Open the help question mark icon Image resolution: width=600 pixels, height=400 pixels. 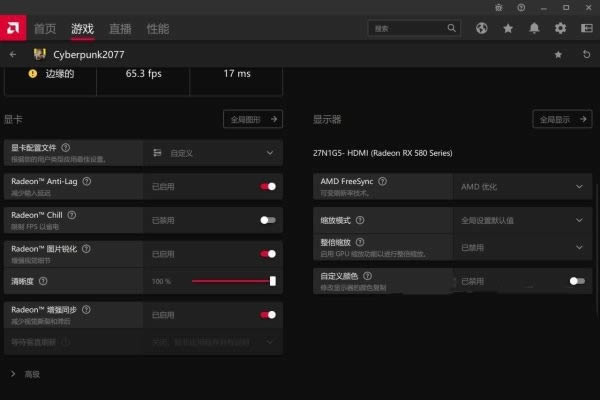[521, 7]
